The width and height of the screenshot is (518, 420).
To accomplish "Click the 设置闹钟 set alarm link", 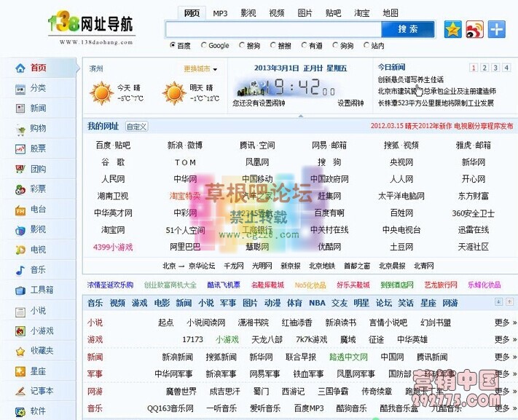I will coord(350,103).
